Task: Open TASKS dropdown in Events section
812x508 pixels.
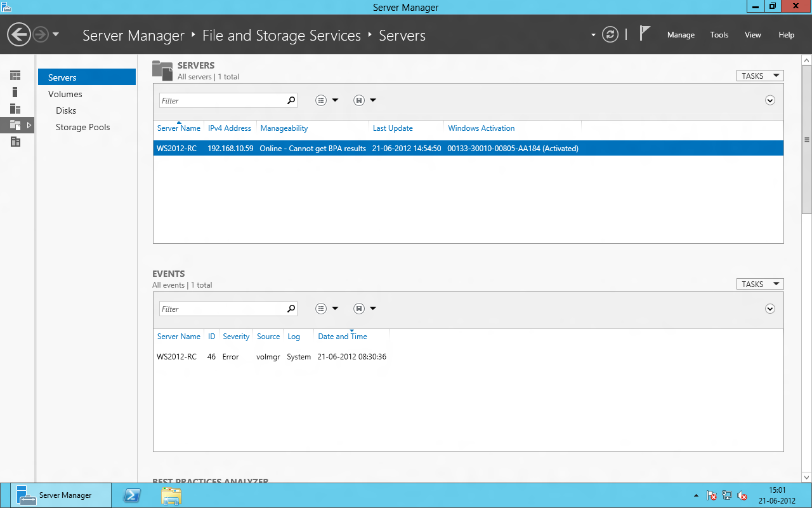Action: click(x=760, y=284)
